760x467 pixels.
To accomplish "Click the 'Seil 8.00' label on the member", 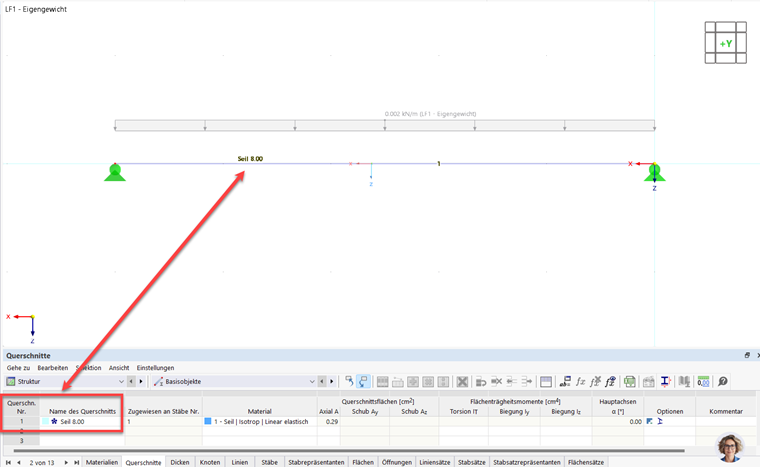I will [x=250, y=159].
